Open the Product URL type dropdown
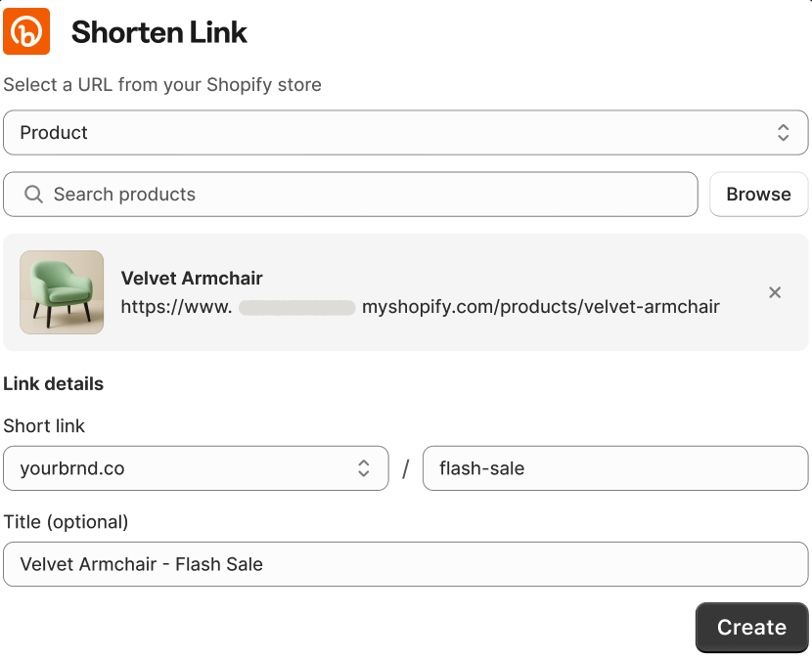Viewport: 812px width, 659px height. pos(406,132)
